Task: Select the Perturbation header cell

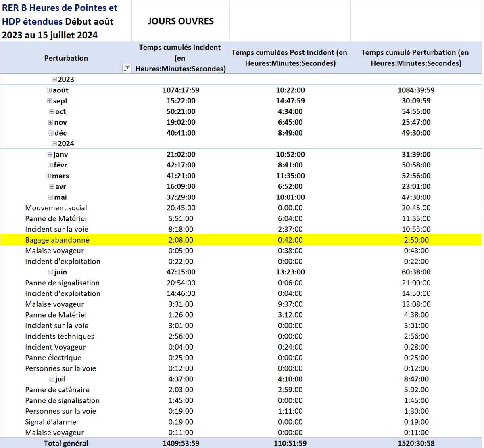Action: (66, 58)
